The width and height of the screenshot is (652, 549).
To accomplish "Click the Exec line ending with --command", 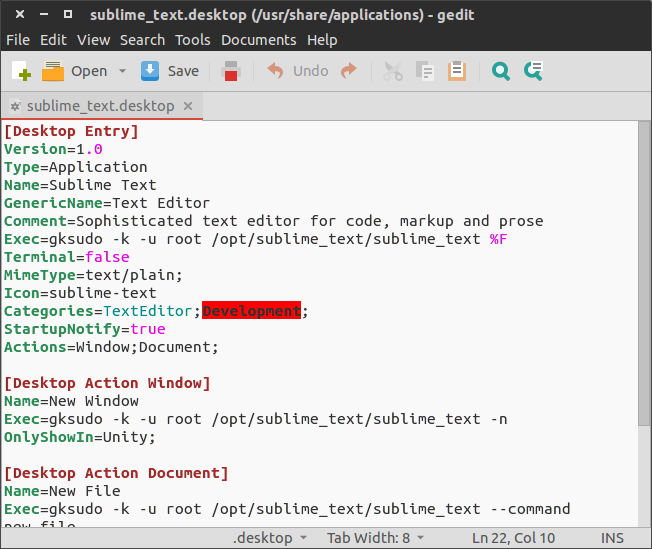I will (x=287, y=509).
